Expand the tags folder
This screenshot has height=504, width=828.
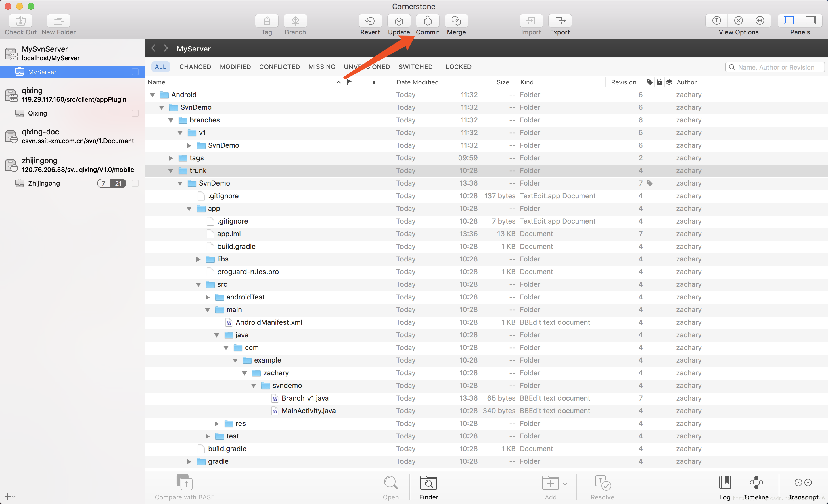(x=171, y=158)
